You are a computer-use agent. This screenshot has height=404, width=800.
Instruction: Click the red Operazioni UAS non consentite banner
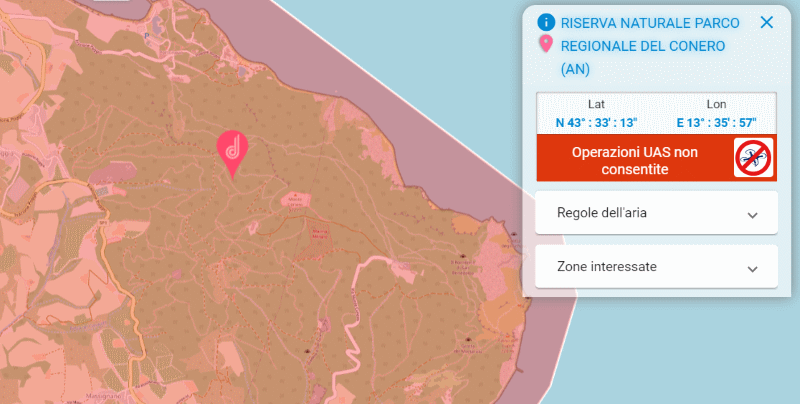pos(634,160)
